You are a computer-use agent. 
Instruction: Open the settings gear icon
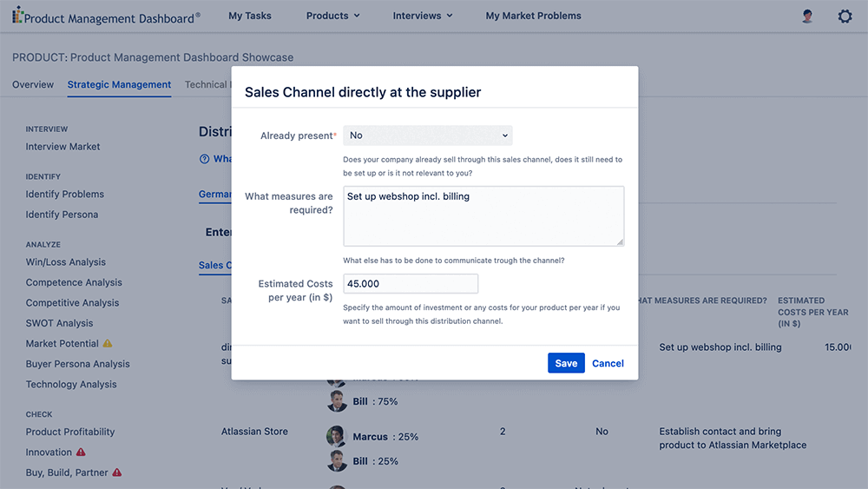coord(845,16)
